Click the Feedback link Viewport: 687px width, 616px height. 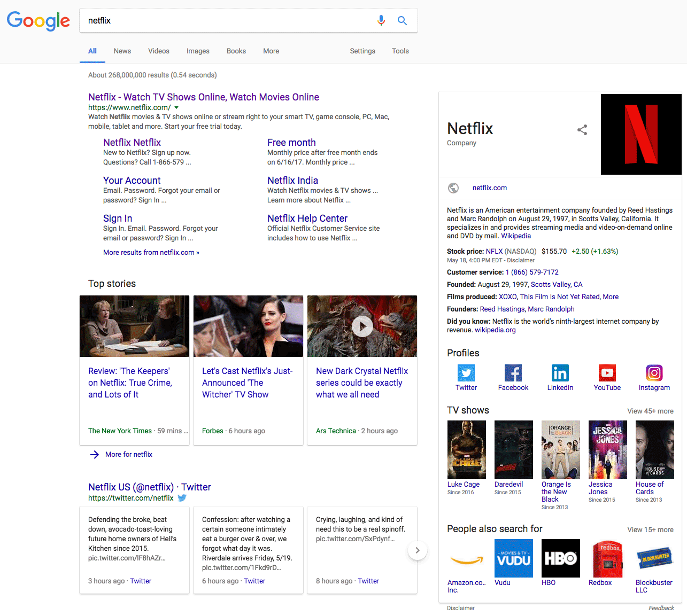[661, 608]
